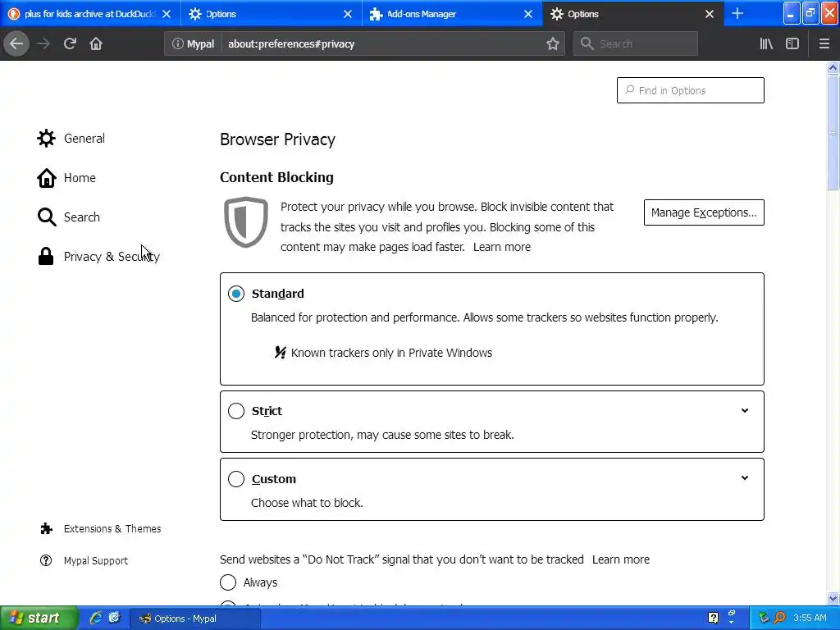This screenshot has width=840, height=630.
Task: Expand the Strict option details chevron
Action: (745, 411)
